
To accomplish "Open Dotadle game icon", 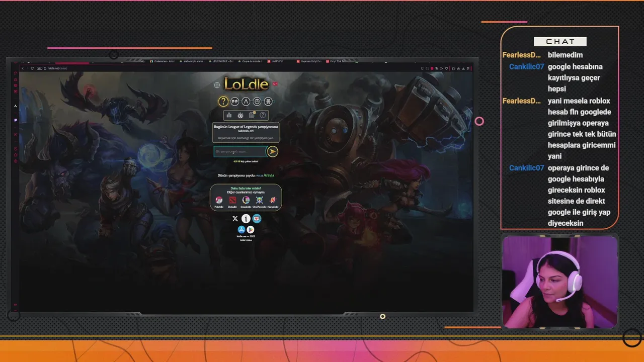I will coord(232,200).
